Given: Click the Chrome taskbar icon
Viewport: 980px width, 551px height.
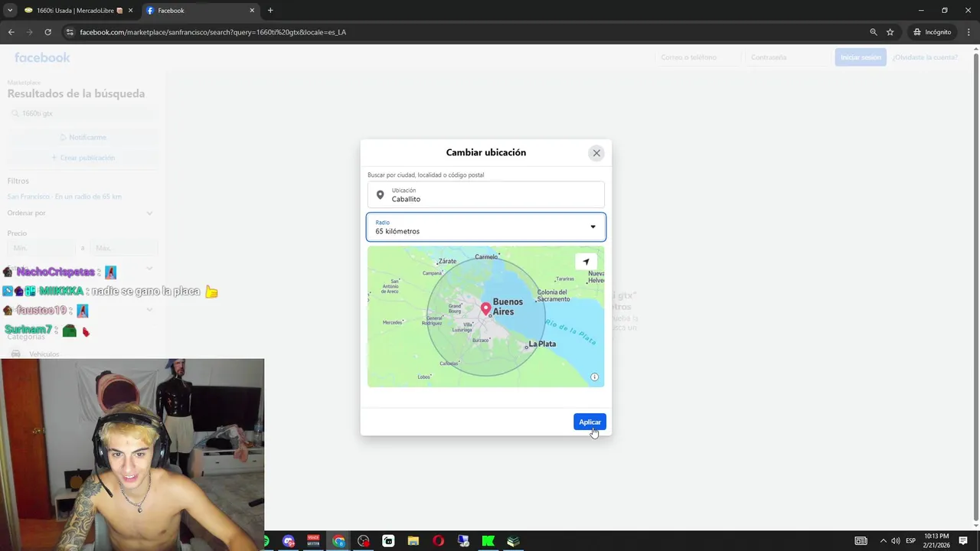Looking at the screenshot, I should pyautogui.click(x=338, y=541).
